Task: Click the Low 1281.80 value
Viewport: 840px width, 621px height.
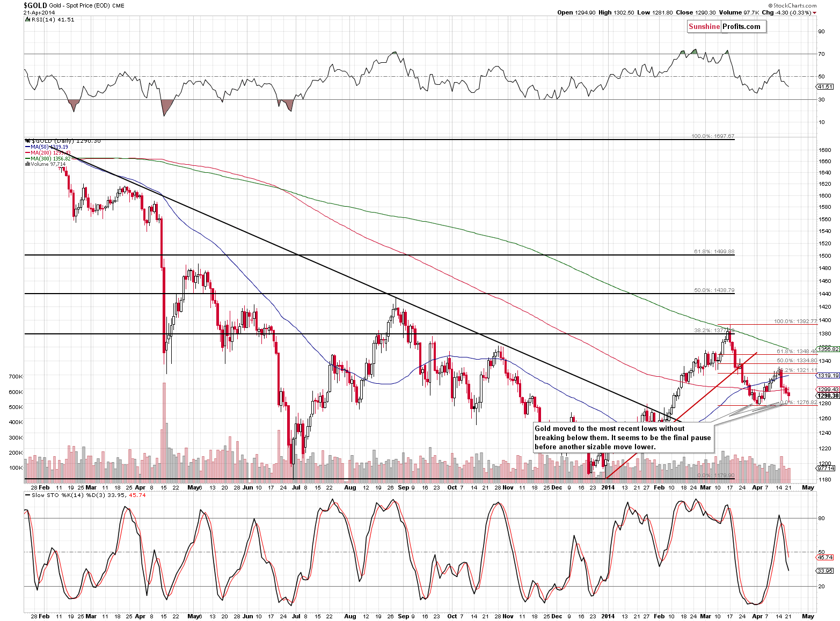Action: (655, 13)
